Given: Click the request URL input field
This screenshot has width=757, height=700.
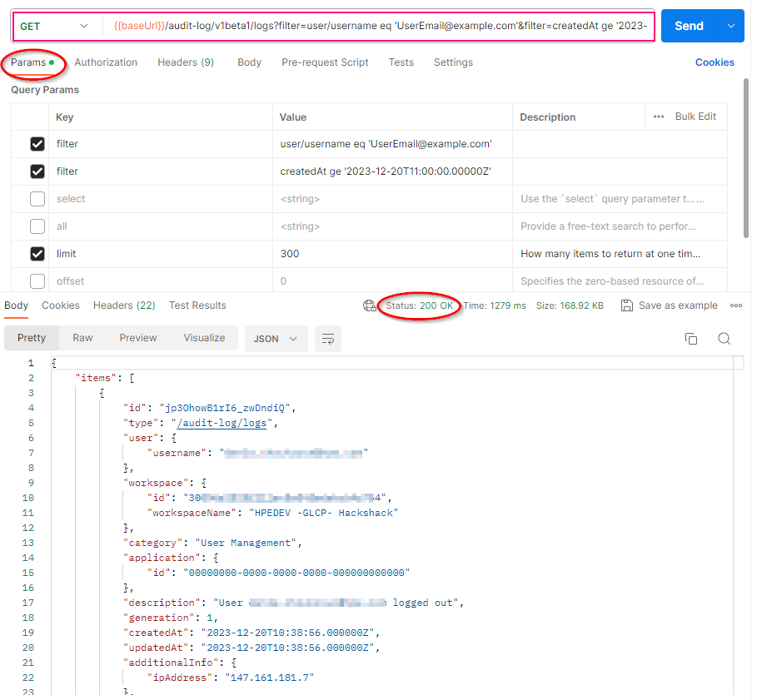Looking at the screenshot, I should pyautogui.click(x=380, y=26).
